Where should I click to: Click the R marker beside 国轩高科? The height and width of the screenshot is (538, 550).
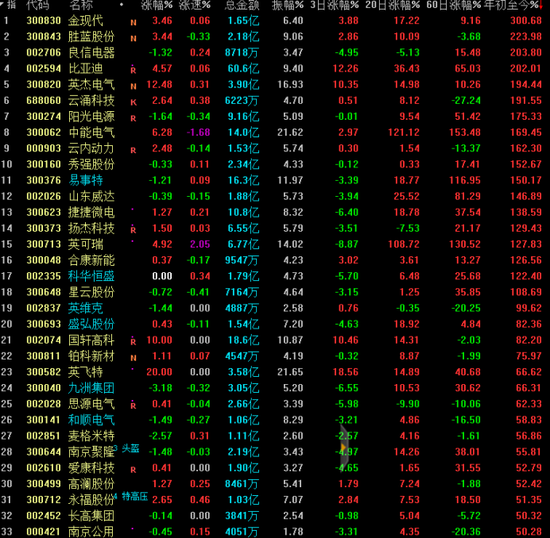[x=133, y=341]
